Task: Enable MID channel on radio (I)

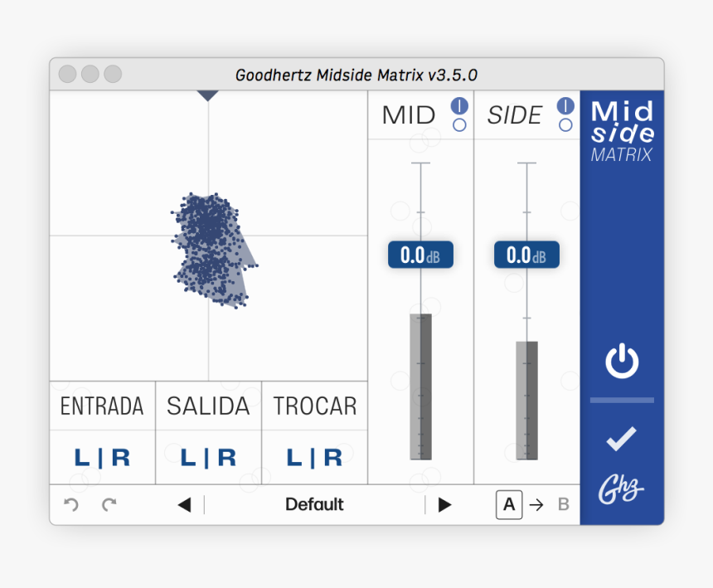Action: point(459,106)
